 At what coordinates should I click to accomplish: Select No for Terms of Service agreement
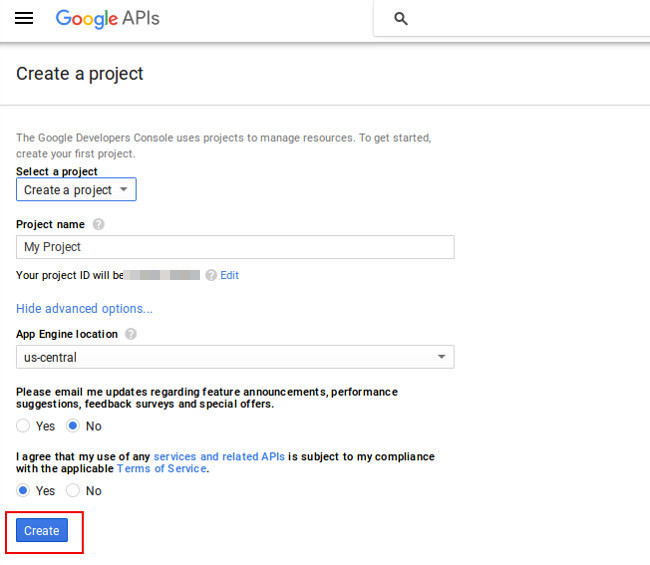pyautogui.click(x=73, y=490)
